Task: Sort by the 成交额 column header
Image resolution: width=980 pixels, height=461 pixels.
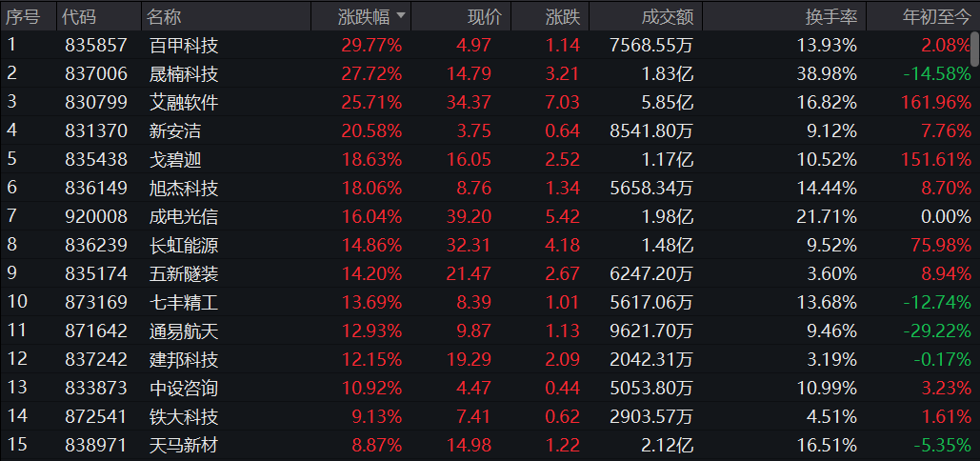Action: (646, 17)
